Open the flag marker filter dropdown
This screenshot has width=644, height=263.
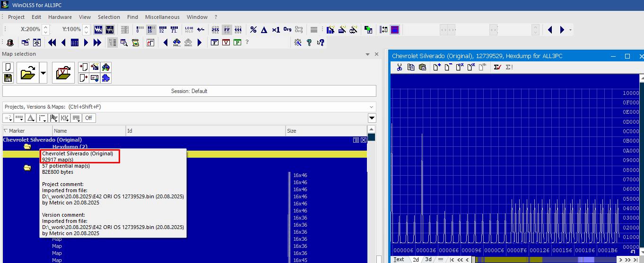click(x=53, y=118)
